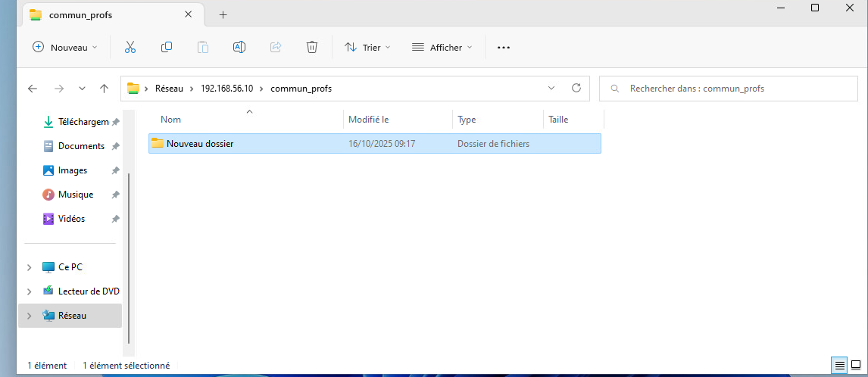Click the Rename icon in toolbar
The width and height of the screenshot is (868, 377).
pyautogui.click(x=239, y=47)
